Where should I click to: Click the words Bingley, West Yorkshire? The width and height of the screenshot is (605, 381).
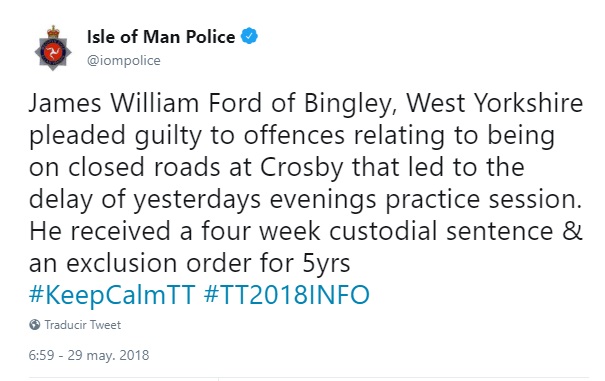click(444, 104)
